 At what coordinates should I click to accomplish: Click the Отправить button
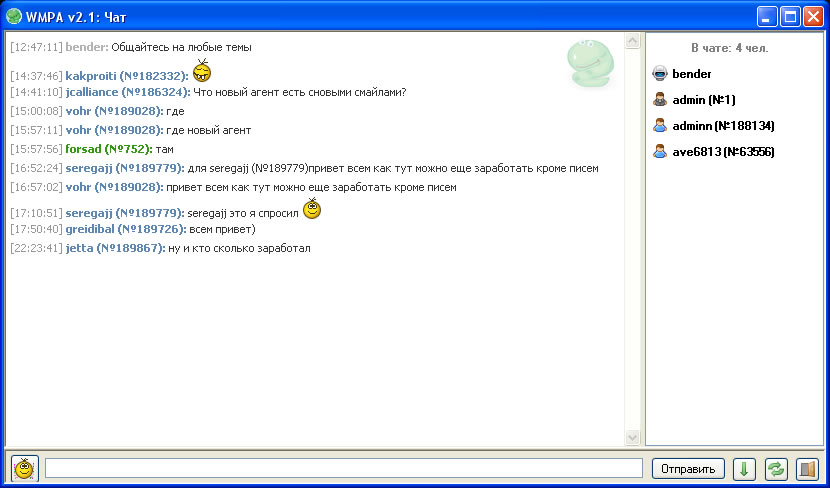[688, 469]
